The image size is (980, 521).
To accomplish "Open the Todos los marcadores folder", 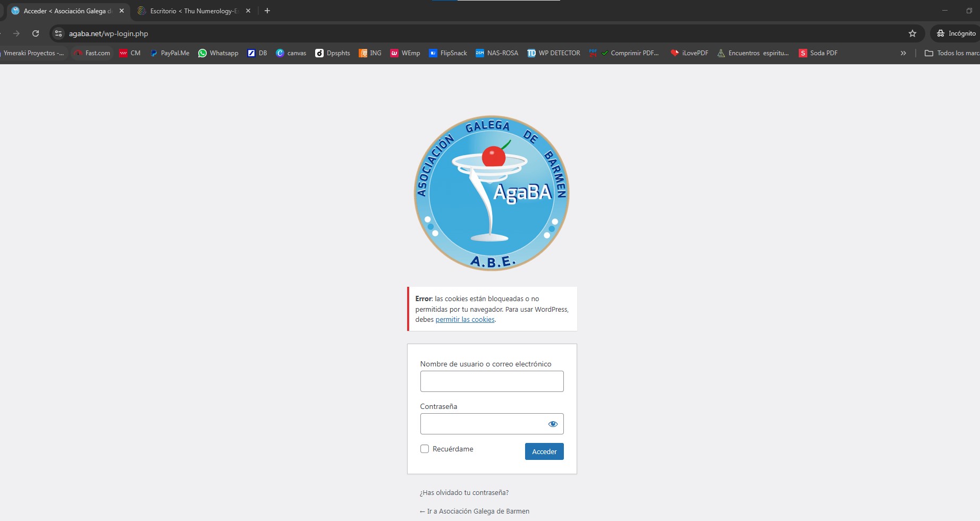I will (x=952, y=53).
